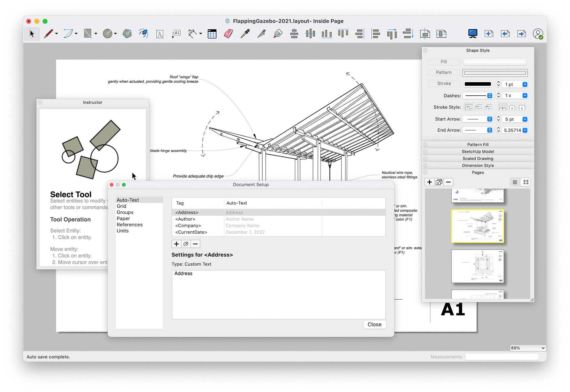Click Add Page icon in toolbar
The height and width of the screenshot is (392, 570).
tap(489, 34)
